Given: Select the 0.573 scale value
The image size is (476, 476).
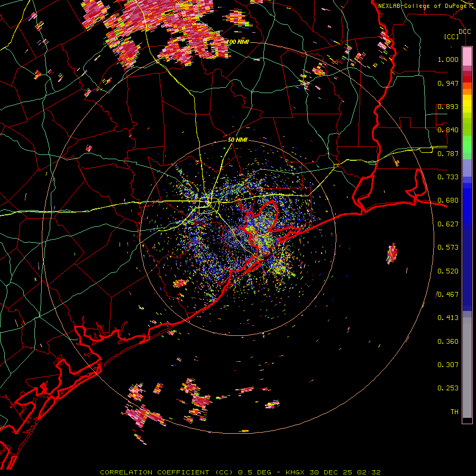Looking at the screenshot, I should (x=448, y=248).
